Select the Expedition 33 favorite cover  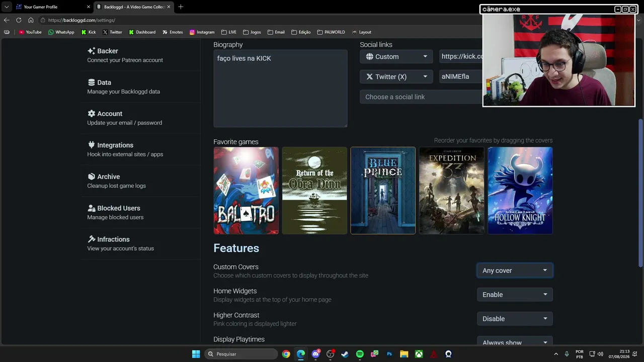451,191
